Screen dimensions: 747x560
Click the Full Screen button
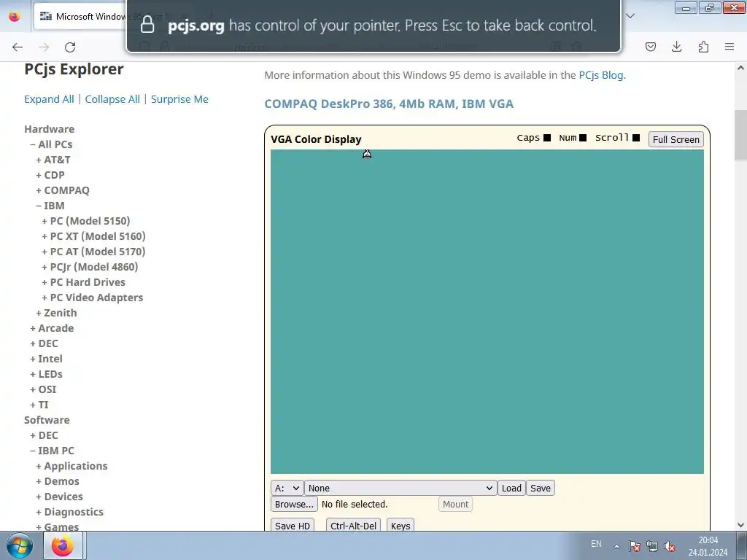(x=676, y=139)
